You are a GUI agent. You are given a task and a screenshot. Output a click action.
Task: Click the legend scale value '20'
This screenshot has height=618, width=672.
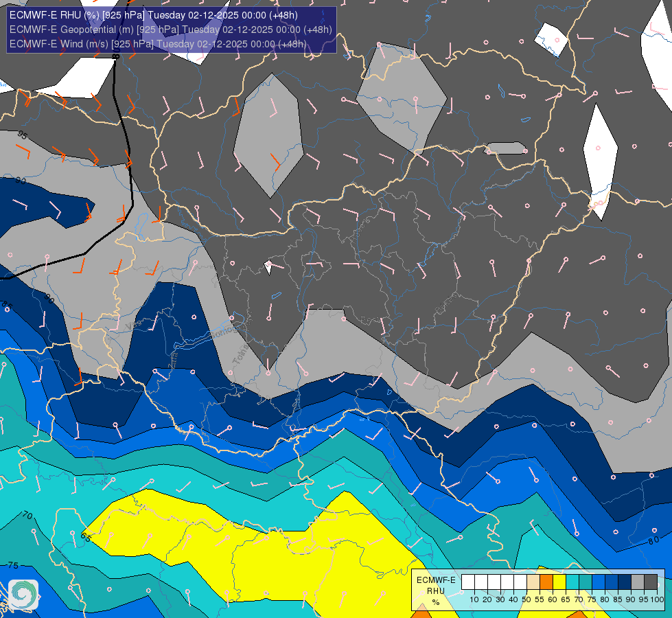coord(487,599)
